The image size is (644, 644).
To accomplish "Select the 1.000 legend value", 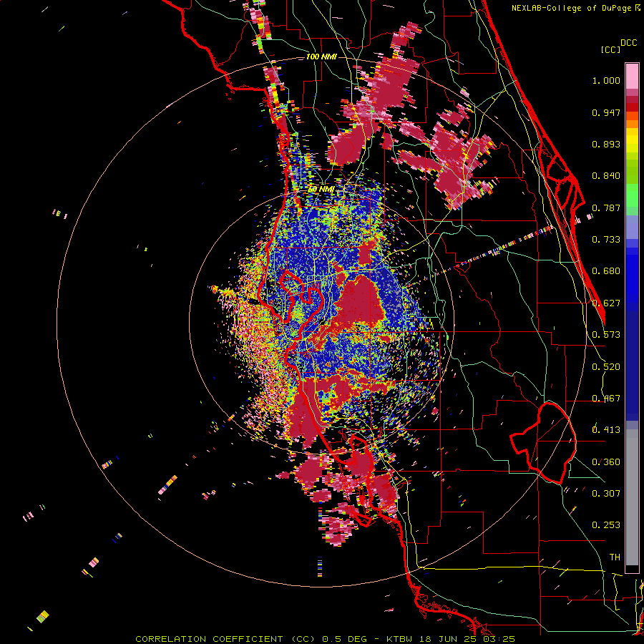I will tap(606, 80).
